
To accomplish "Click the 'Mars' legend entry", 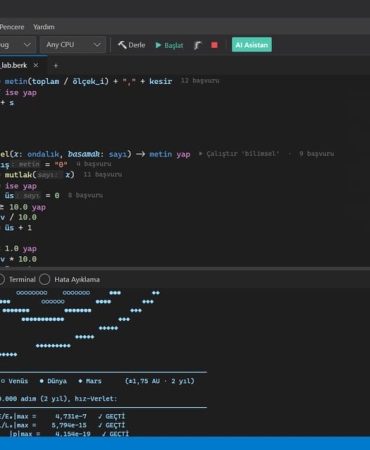I will pyautogui.click(x=90, y=381).
